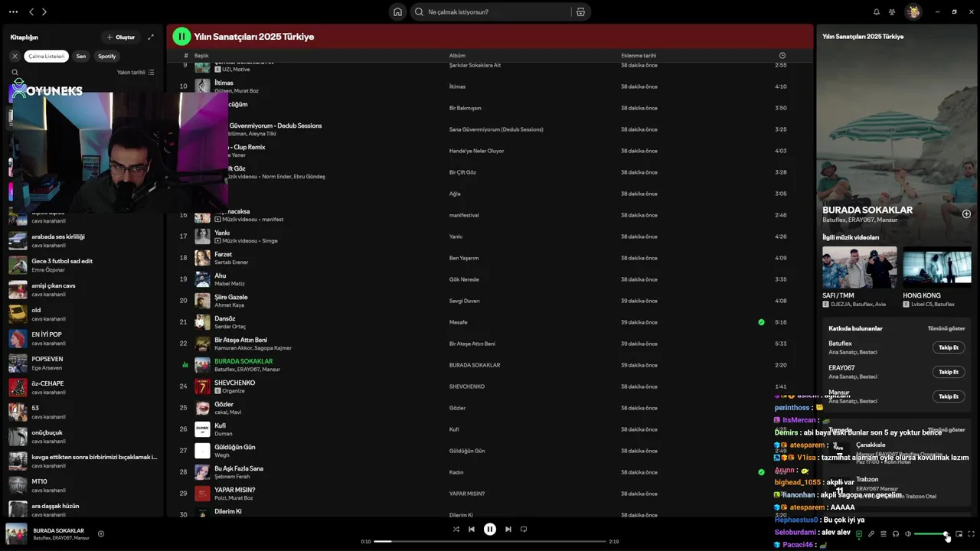This screenshot has height=551, width=980.
Task: Open the friend activity icon
Action: (892, 11)
